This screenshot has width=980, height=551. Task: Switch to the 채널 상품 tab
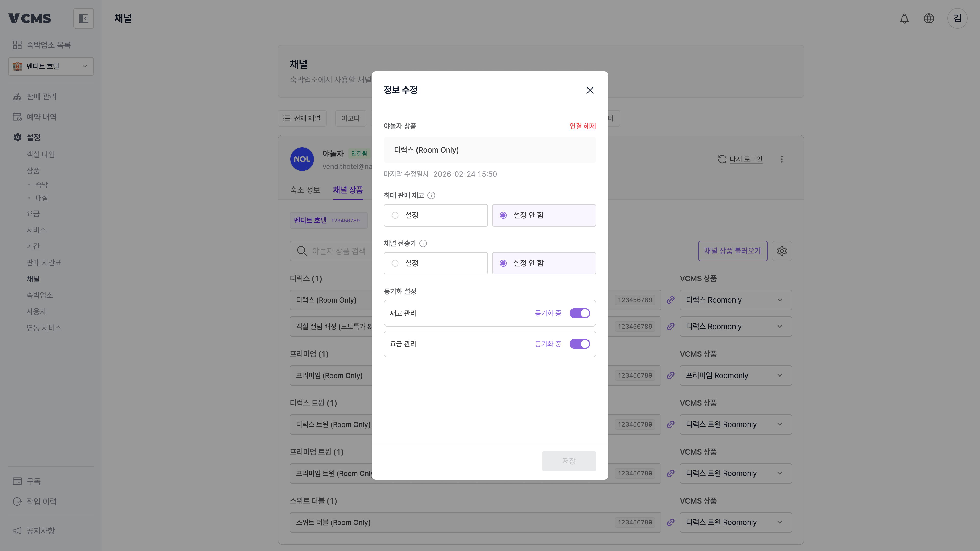(348, 190)
